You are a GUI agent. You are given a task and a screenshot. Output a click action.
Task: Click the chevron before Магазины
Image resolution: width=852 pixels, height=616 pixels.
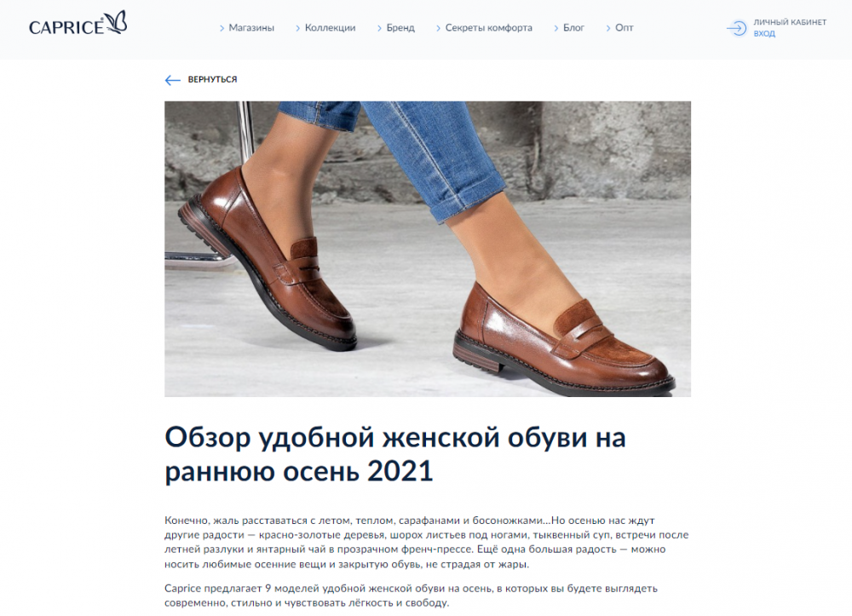click(x=222, y=28)
